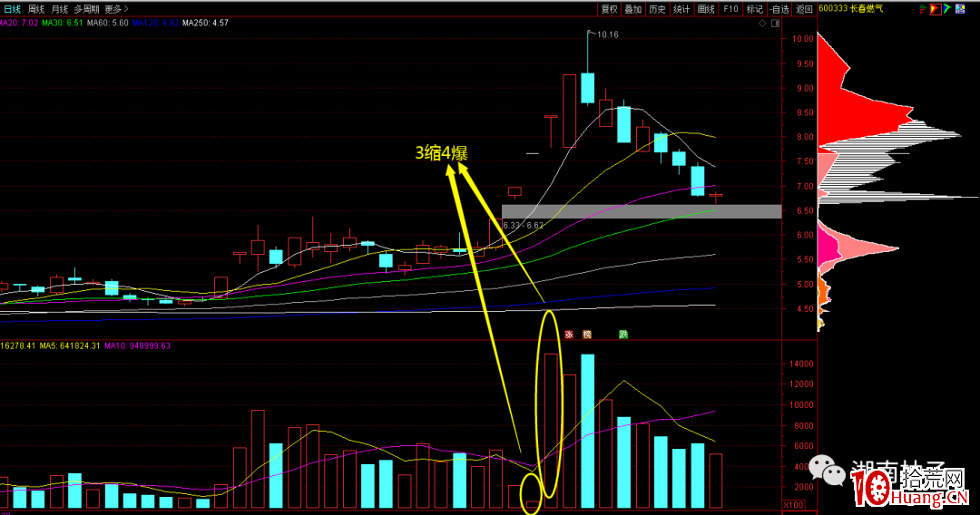The image size is (980, 515).
Task: Click the MA120: 4.92 indicator label
Action: tap(155, 23)
